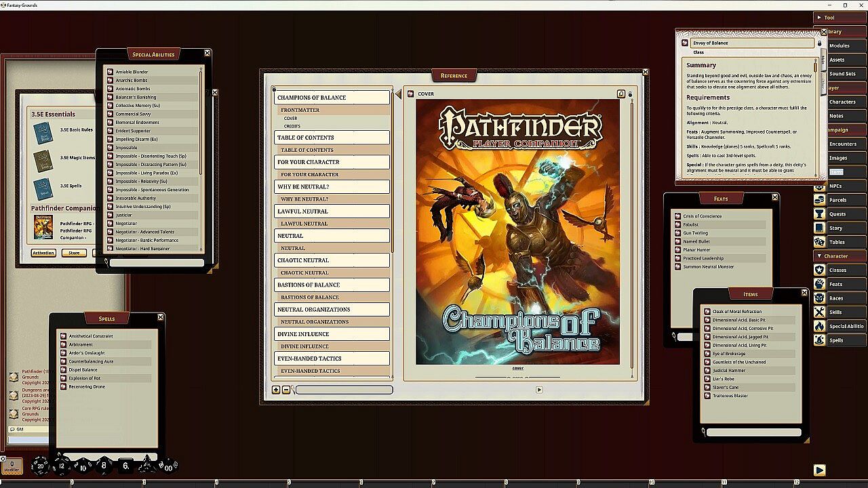This screenshot has height=488, width=868.
Task: Open the Neutral Organizations chapter
Action: pos(332,310)
